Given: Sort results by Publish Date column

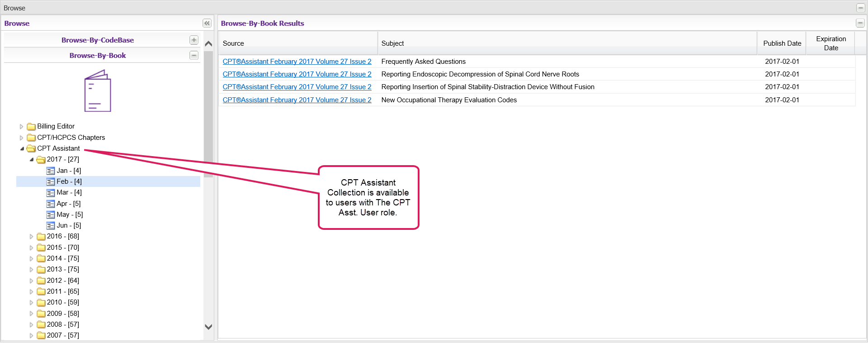Looking at the screenshot, I should (782, 43).
